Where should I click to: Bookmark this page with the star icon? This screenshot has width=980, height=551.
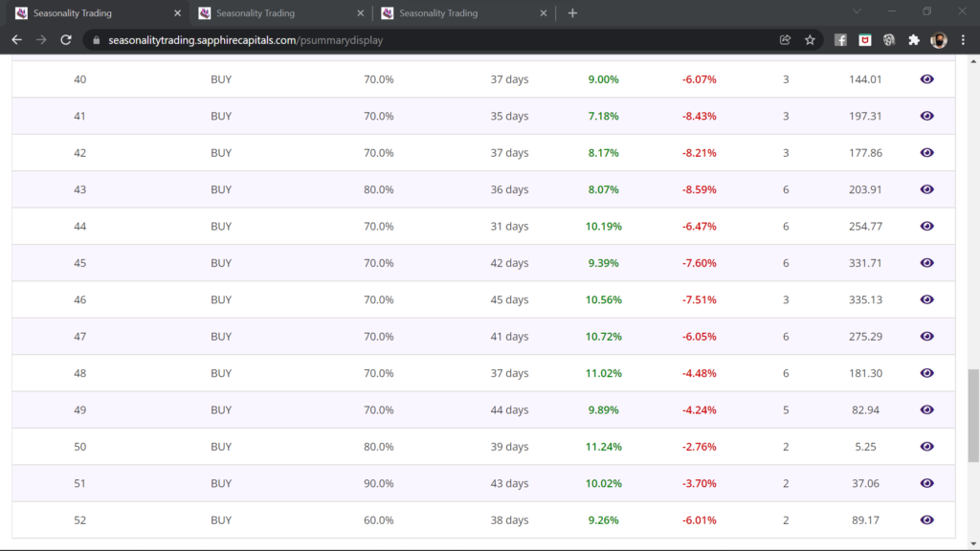810,40
